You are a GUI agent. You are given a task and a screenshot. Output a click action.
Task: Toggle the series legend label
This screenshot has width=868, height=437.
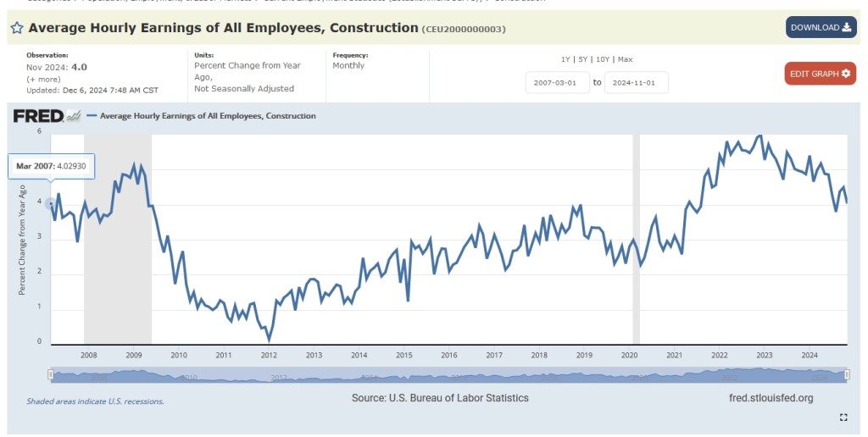pyautogui.click(x=208, y=116)
